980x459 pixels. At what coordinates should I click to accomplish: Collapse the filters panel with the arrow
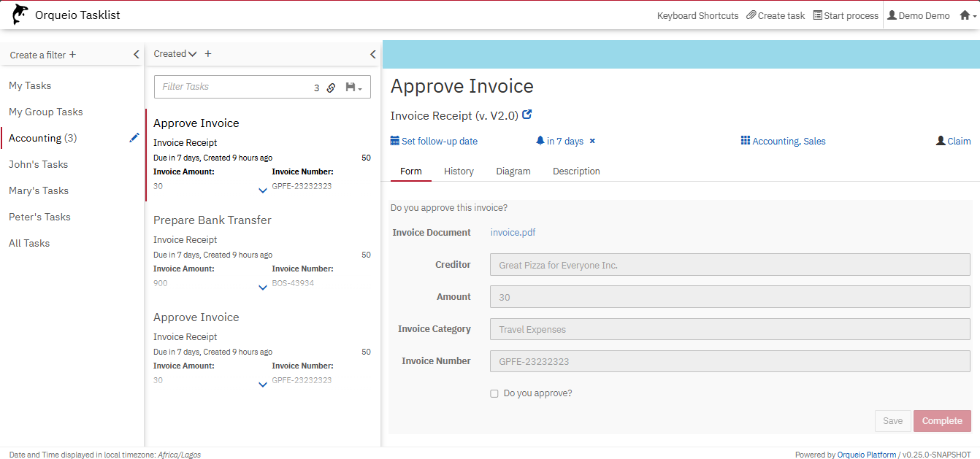click(x=136, y=55)
